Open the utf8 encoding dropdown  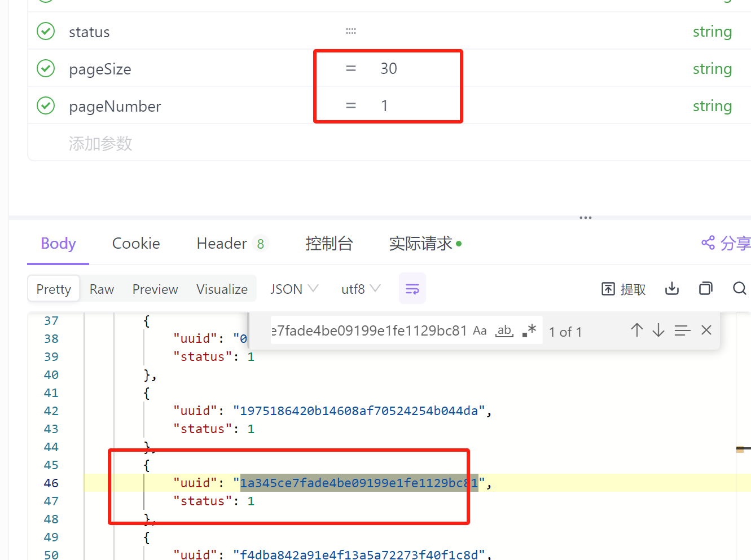(x=361, y=289)
